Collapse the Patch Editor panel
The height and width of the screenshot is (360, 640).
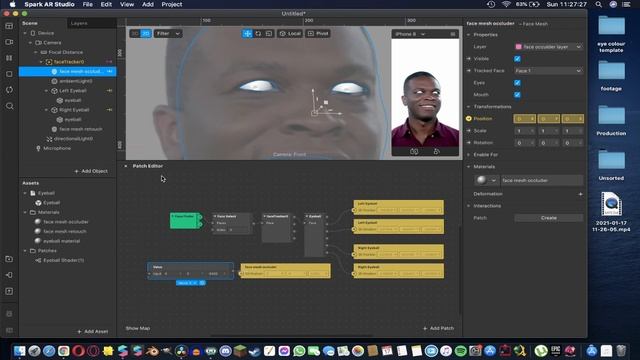coord(126,166)
